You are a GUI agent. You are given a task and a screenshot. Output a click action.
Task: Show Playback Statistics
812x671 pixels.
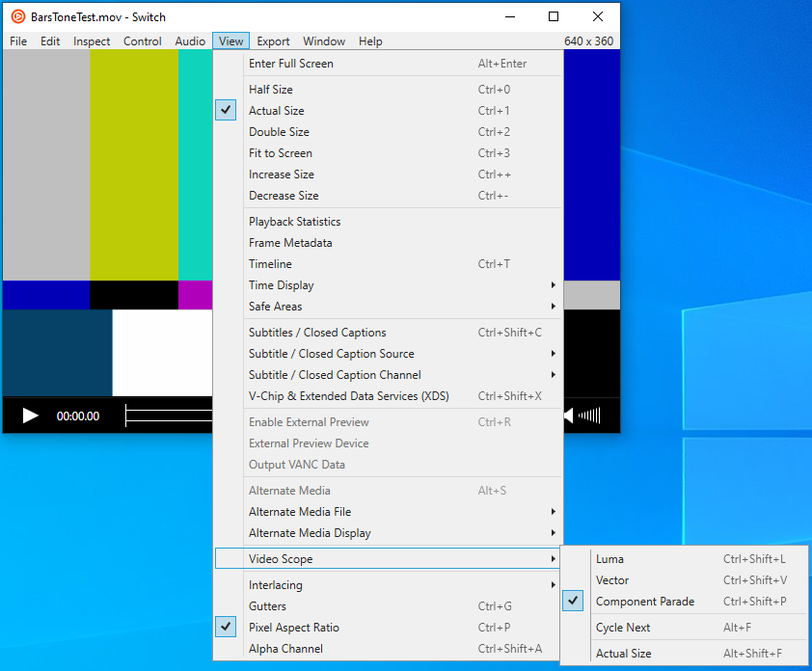click(x=388, y=222)
